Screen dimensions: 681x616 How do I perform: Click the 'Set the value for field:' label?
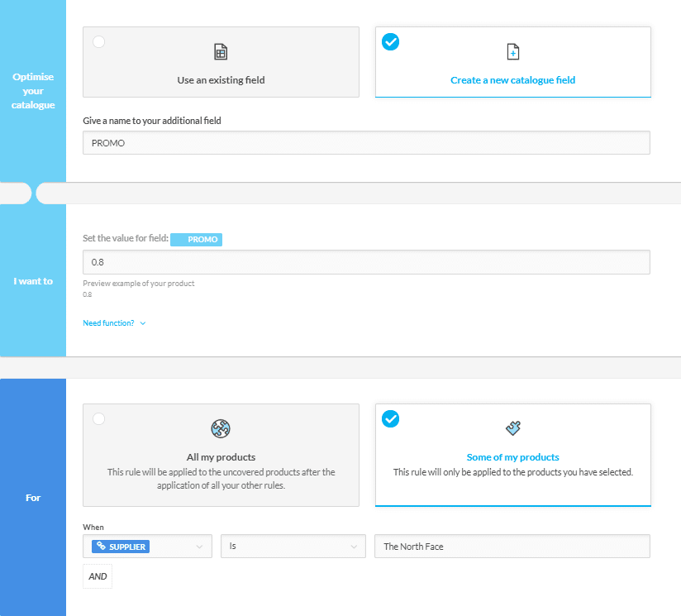(126, 238)
